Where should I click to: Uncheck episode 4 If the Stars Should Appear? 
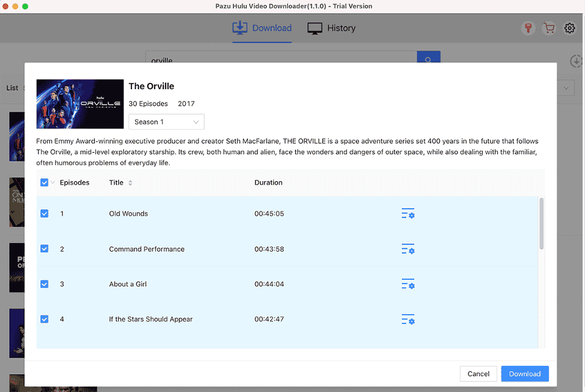(x=44, y=318)
